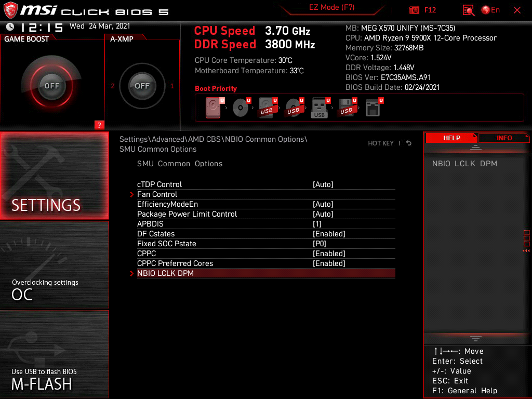Go back using the hotkey return arrow
Image resolution: width=532 pixels, height=399 pixels.
(x=409, y=143)
